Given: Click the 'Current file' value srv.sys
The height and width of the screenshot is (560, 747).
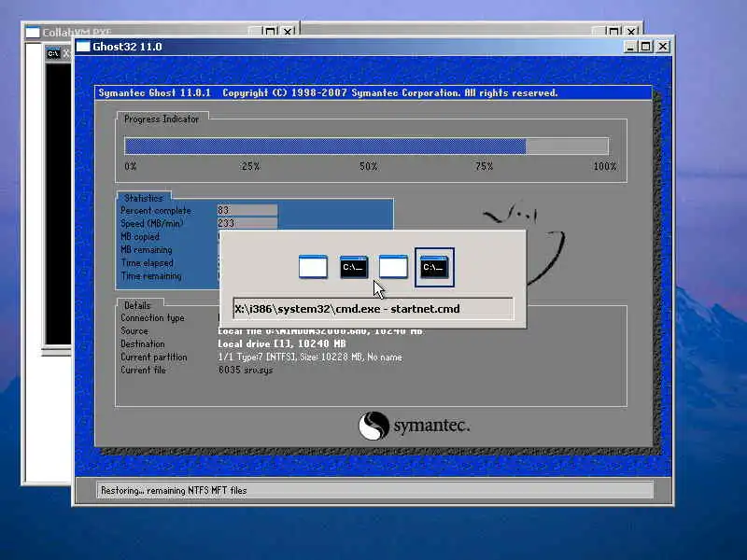Looking at the screenshot, I should tap(246, 370).
